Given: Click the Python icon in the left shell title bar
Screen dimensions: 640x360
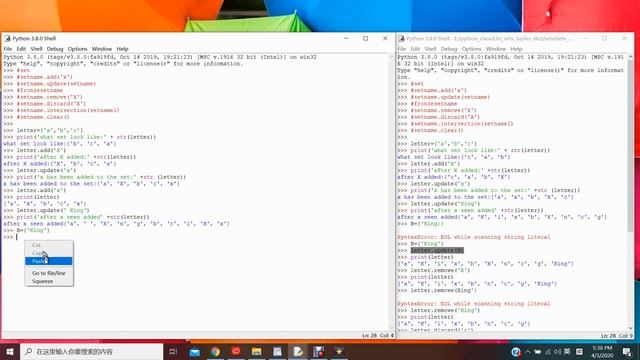Looking at the screenshot, I should point(7,38).
